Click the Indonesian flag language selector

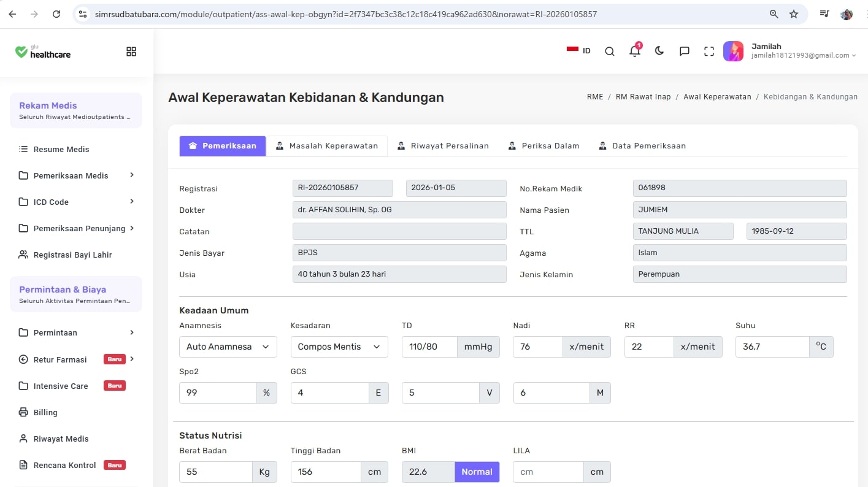[578, 50]
